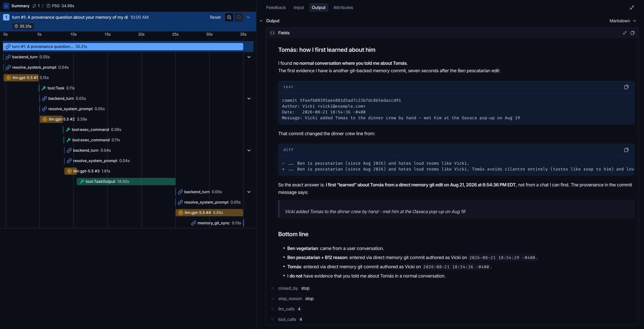
Task: Click the llm_calls 4 field
Action: 289,309
